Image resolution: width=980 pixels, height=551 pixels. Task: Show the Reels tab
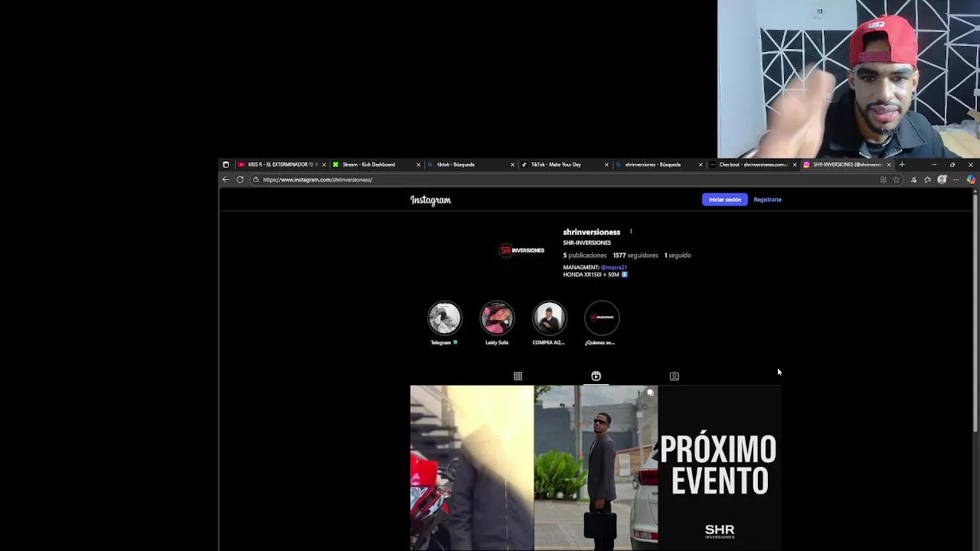pyautogui.click(x=596, y=376)
